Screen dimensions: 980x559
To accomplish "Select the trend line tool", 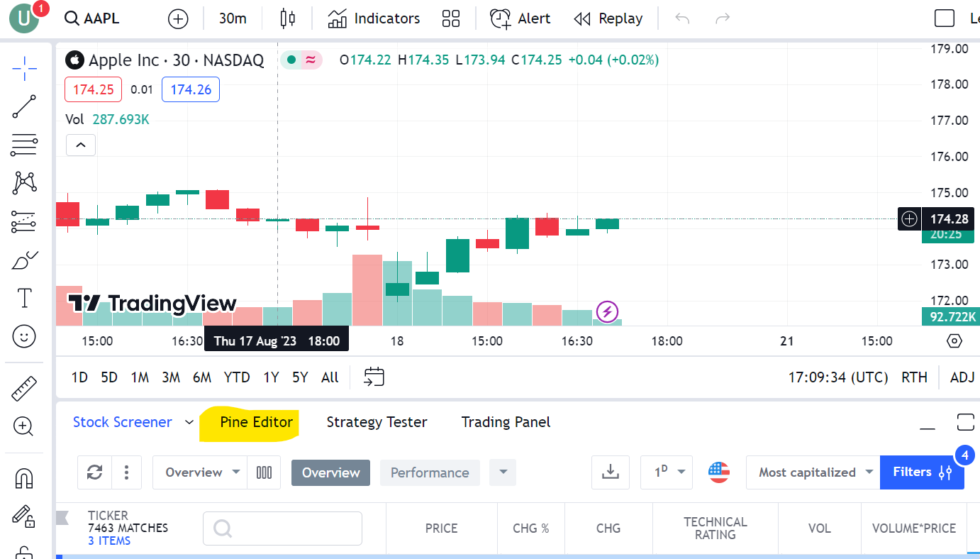I will (x=25, y=106).
